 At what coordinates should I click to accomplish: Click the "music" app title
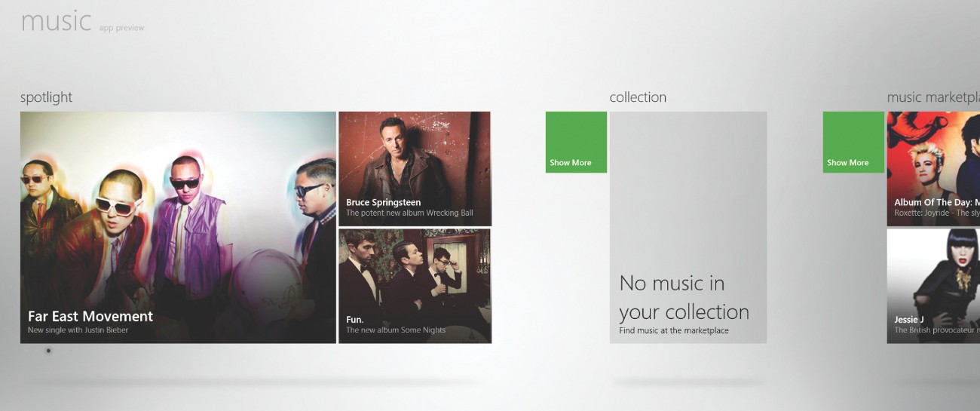(x=56, y=21)
